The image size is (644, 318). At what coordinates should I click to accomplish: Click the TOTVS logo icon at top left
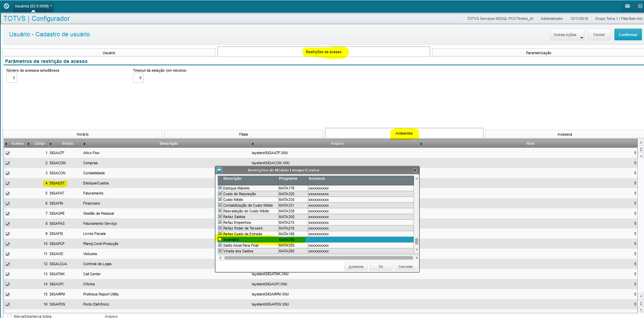(6, 6)
